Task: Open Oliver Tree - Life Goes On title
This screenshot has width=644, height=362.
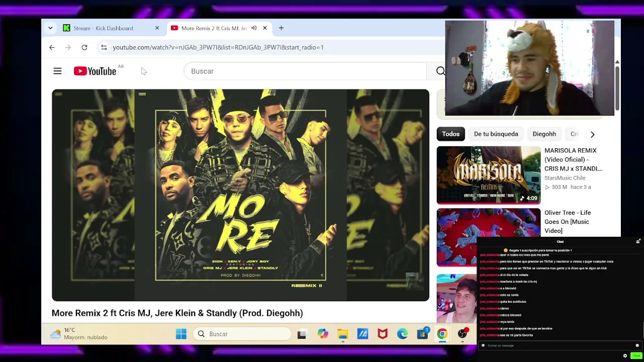Action: 568,222
